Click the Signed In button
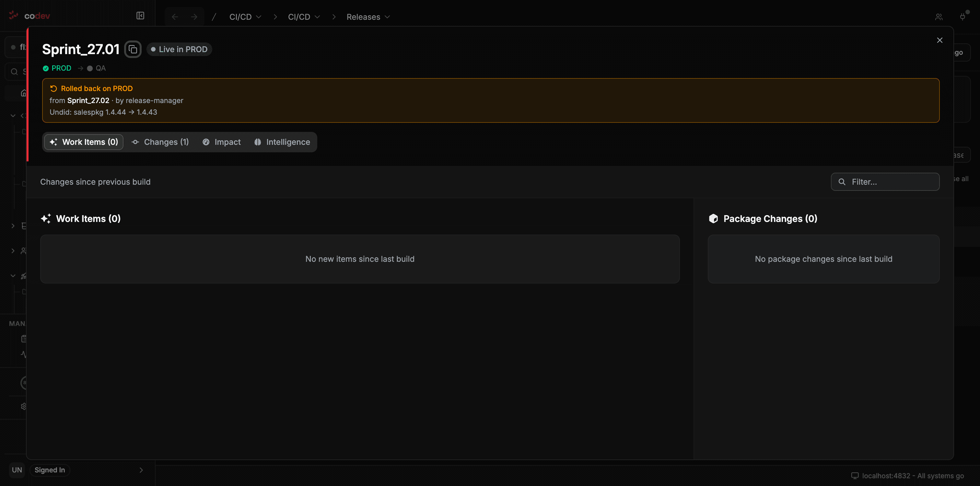The width and height of the screenshot is (980, 486). coord(50,470)
